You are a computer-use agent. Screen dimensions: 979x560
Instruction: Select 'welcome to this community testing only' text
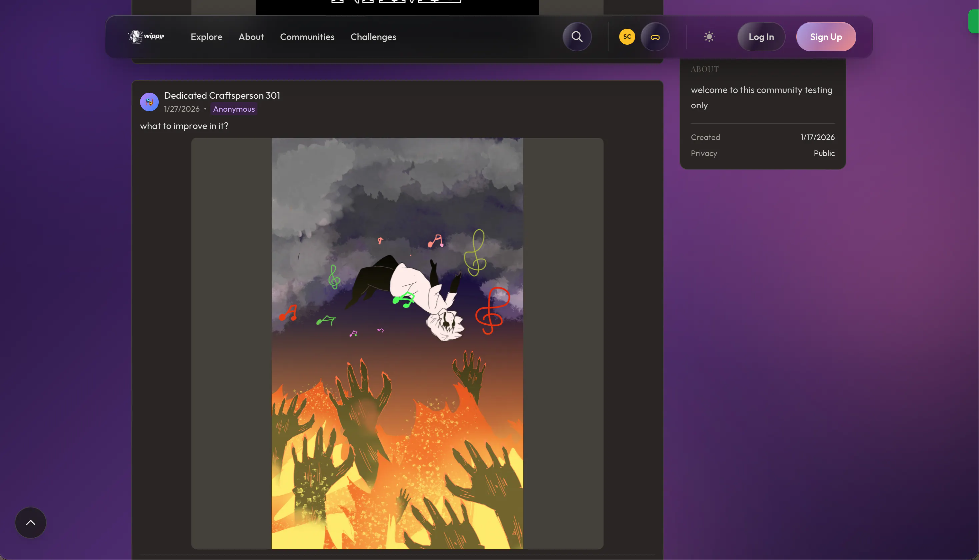pos(761,97)
